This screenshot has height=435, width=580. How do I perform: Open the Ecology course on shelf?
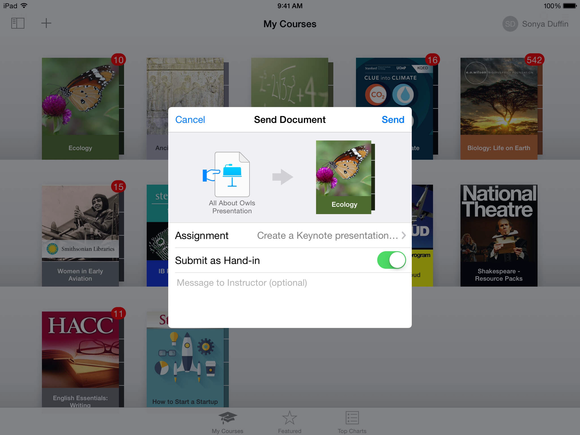point(82,108)
